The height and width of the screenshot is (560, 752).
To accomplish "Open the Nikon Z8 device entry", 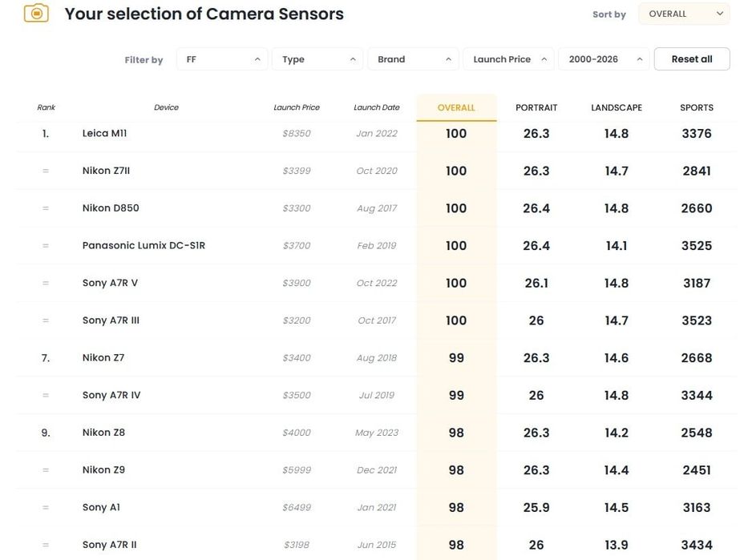I will (x=103, y=433).
